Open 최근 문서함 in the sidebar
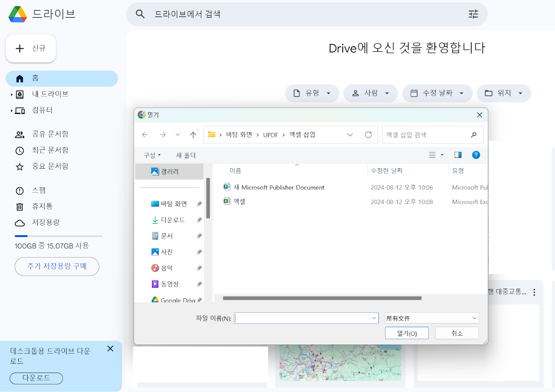The image size is (555, 392). click(50, 150)
